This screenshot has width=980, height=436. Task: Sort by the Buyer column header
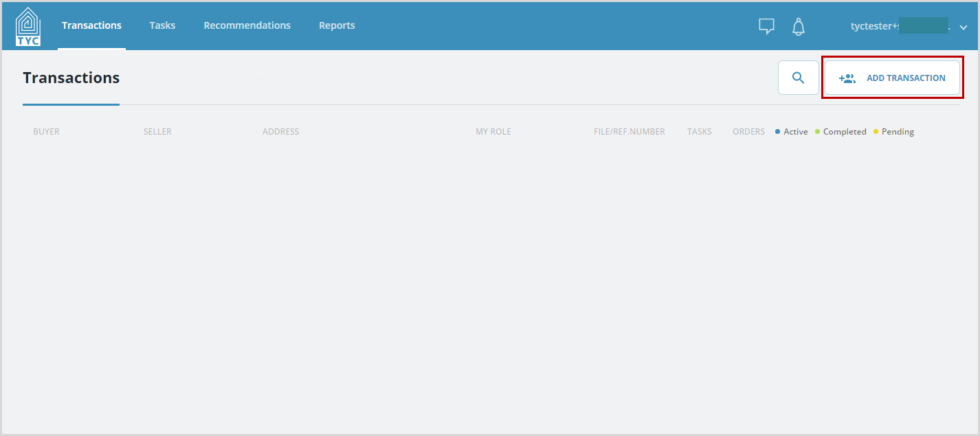[46, 132]
